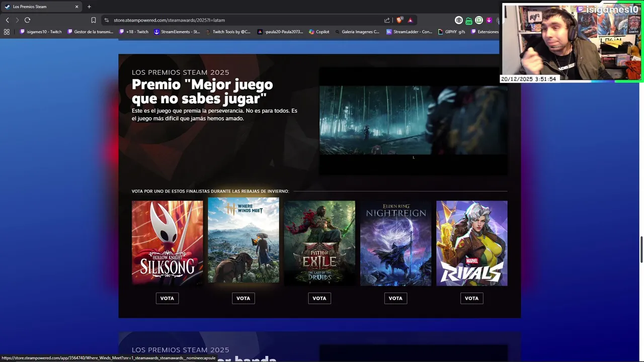
Task: Open a new browser tab
Action: pos(89,7)
